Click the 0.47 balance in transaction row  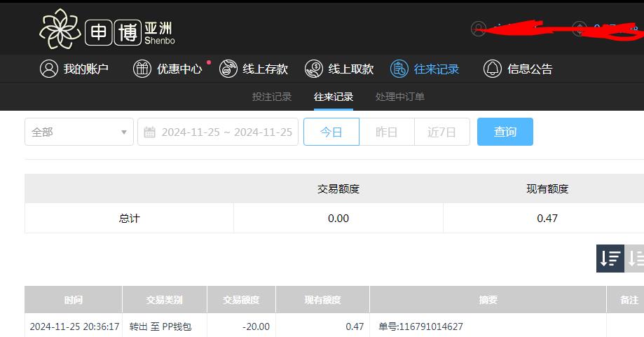[355, 326]
